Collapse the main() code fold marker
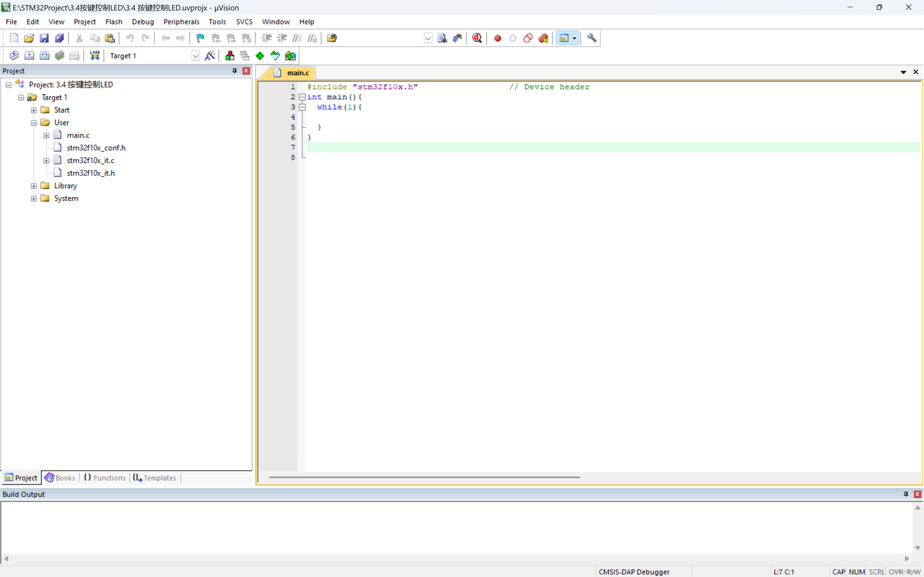Image resolution: width=924 pixels, height=577 pixels. coord(302,97)
